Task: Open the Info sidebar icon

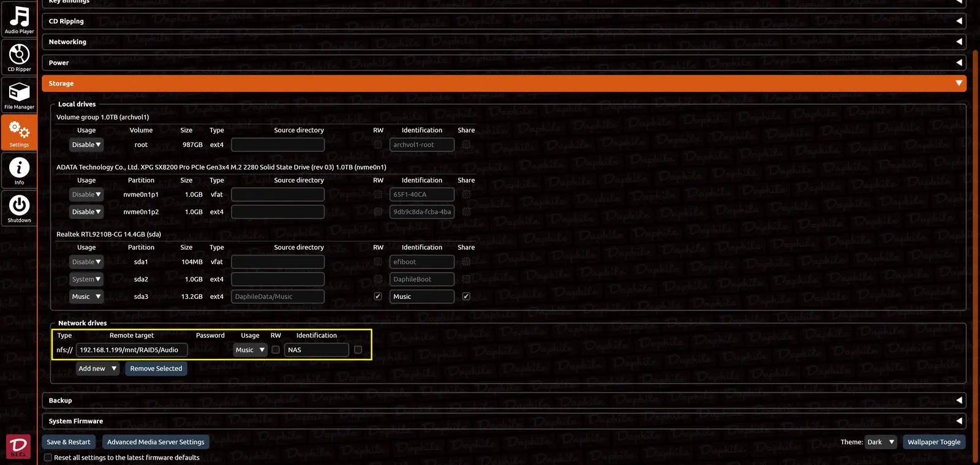Action: coord(19,170)
